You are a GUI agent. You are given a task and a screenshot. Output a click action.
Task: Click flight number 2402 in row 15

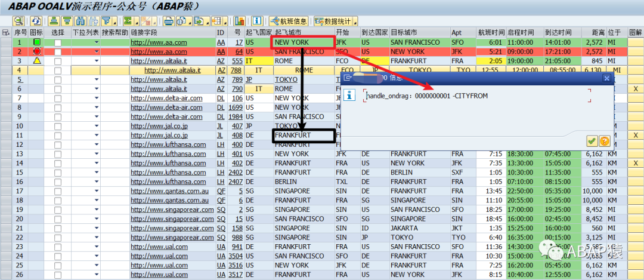[236, 173]
